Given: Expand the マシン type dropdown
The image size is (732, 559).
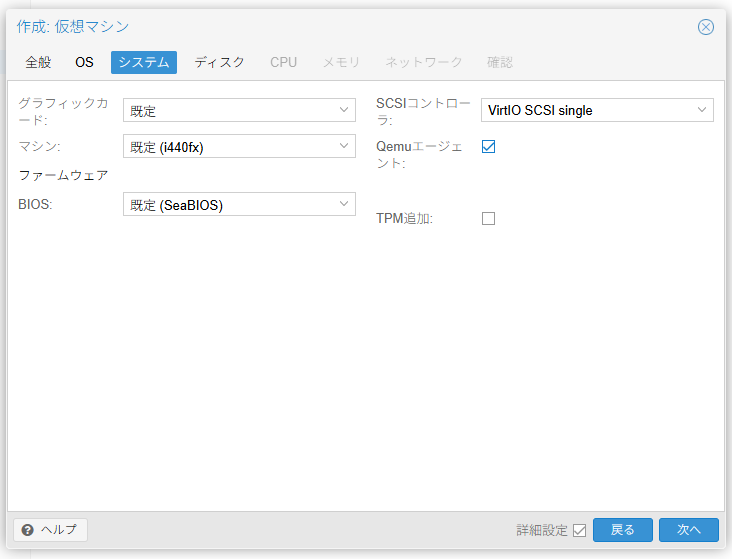Looking at the screenshot, I should point(344,146).
